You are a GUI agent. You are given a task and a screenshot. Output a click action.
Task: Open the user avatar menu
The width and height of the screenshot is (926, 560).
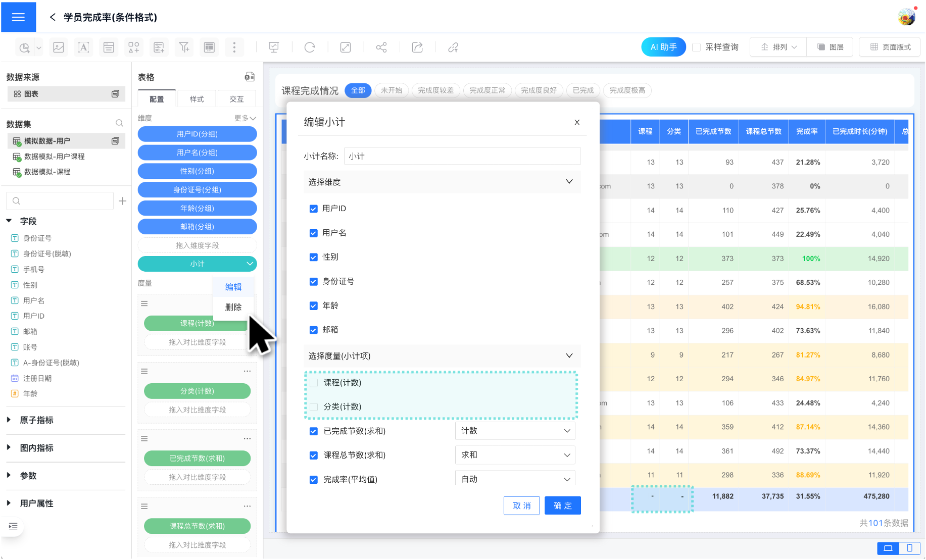click(907, 17)
